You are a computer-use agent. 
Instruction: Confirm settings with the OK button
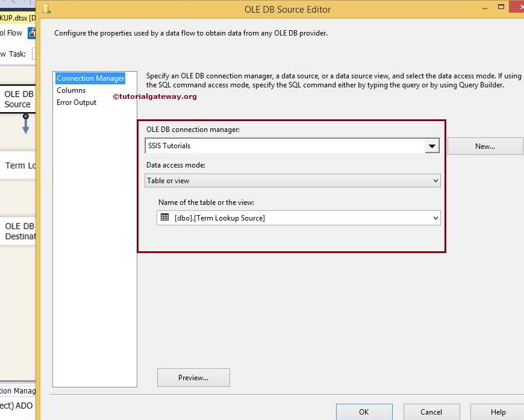(364, 412)
